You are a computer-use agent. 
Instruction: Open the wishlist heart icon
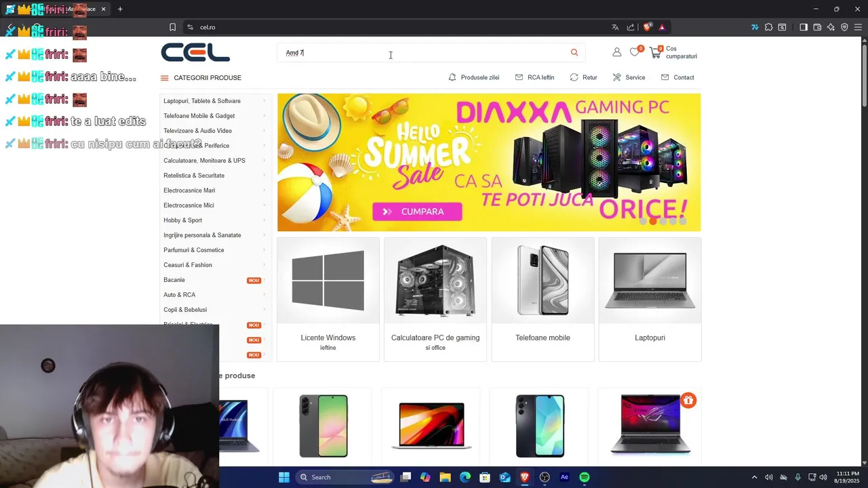pos(635,52)
